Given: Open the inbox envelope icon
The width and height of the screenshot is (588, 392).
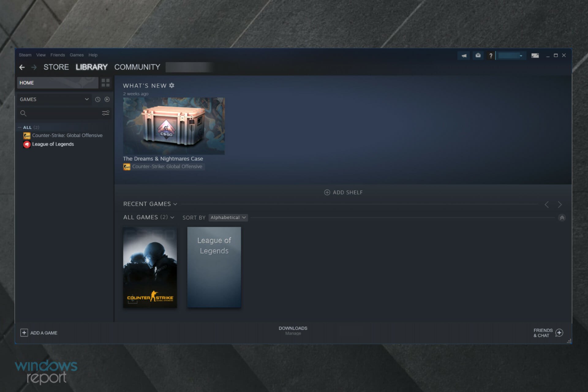Looking at the screenshot, I should coord(478,55).
